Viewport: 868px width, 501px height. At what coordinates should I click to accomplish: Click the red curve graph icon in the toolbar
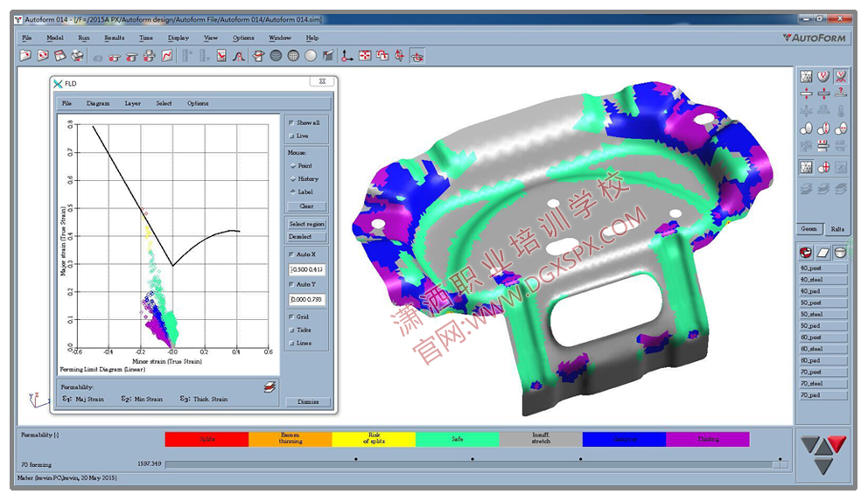pos(167,55)
